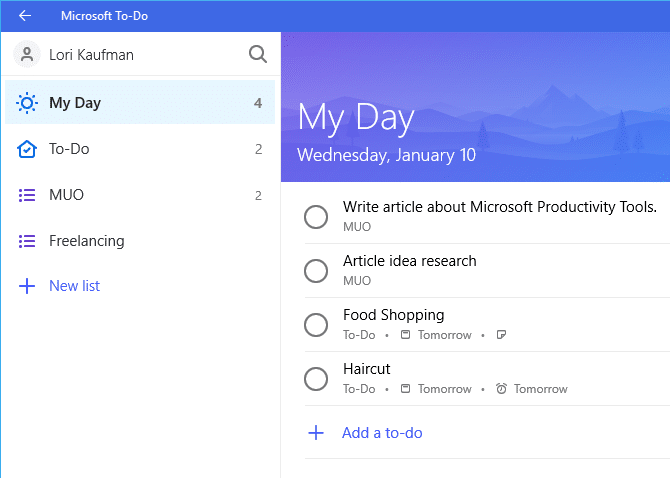The image size is (670, 478).
Task: Open the Food Shopping task details
Action: 394,315
